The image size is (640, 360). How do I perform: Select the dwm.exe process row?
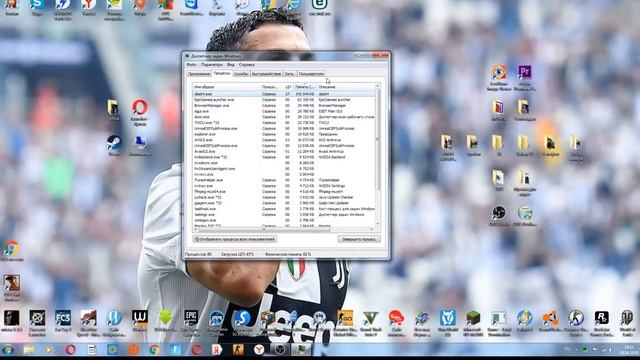point(284,117)
